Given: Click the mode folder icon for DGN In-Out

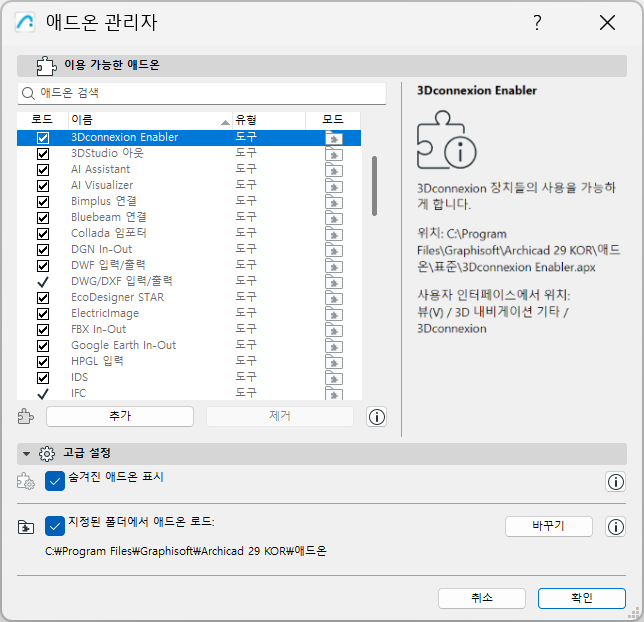Looking at the screenshot, I should click(334, 250).
